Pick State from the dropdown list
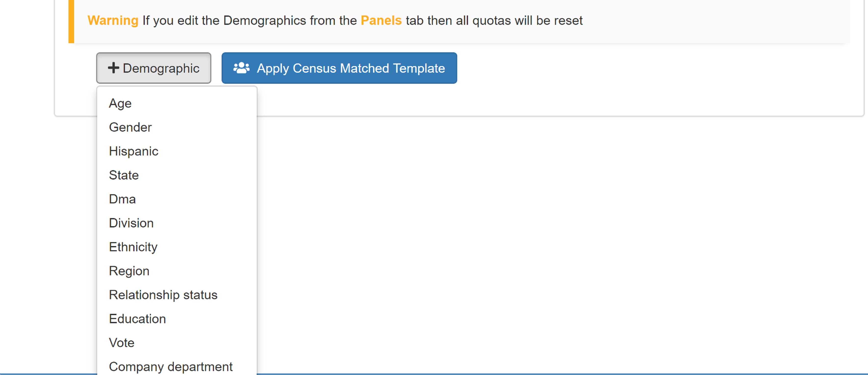 pyautogui.click(x=176, y=175)
